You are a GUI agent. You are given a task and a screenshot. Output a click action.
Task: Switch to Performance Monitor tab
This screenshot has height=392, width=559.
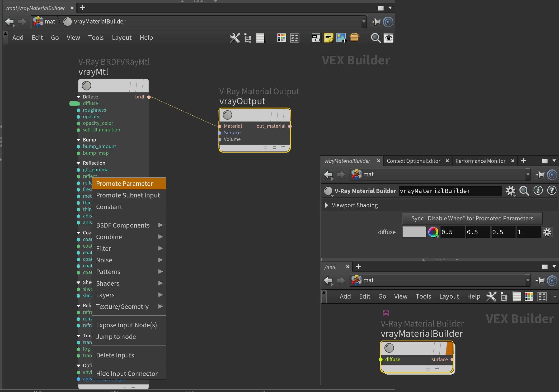pyautogui.click(x=480, y=161)
